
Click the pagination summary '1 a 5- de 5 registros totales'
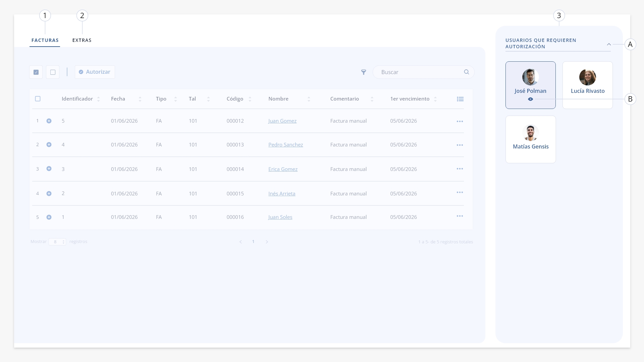[x=445, y=242]
